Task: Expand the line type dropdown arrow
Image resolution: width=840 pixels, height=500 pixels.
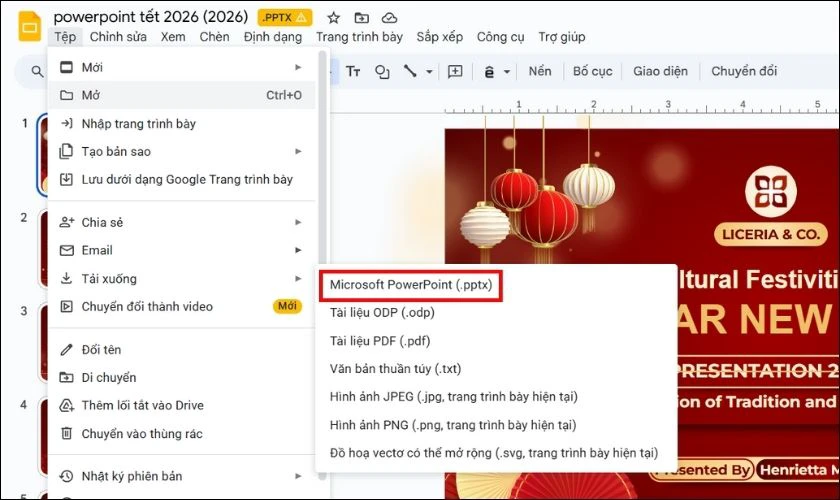Action: pos(429,71)
